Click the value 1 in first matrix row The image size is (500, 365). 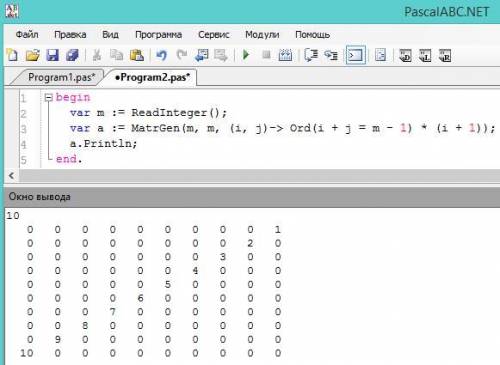pyautogui.click(x=278, y=229)
